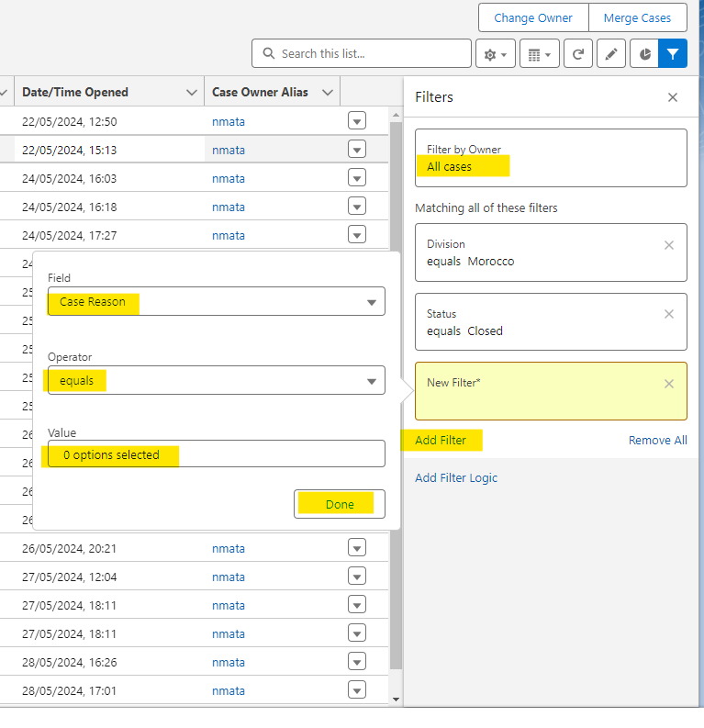Open row actions for 24/05/2024, 17:27 case
This screenshot has height=728, width=704.
357,235
